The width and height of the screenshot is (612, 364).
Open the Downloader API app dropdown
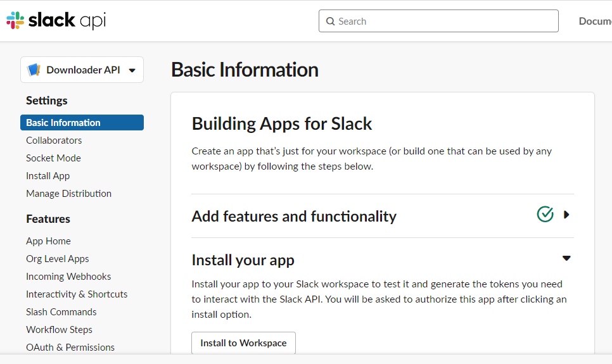click(x=82, y=70)
